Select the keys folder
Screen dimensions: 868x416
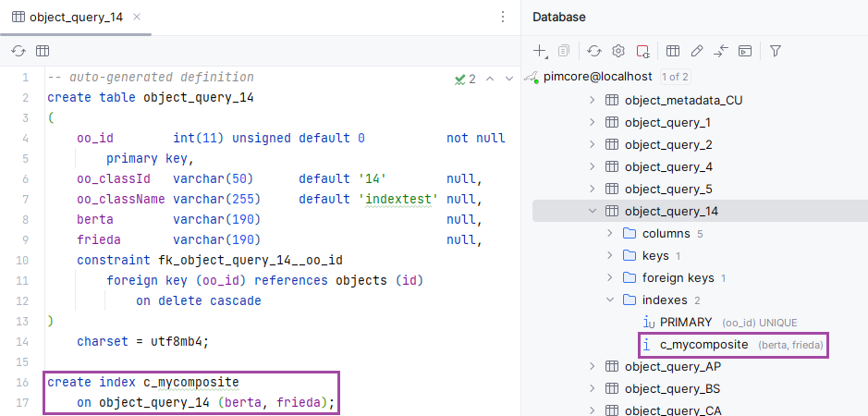point(655,255)
